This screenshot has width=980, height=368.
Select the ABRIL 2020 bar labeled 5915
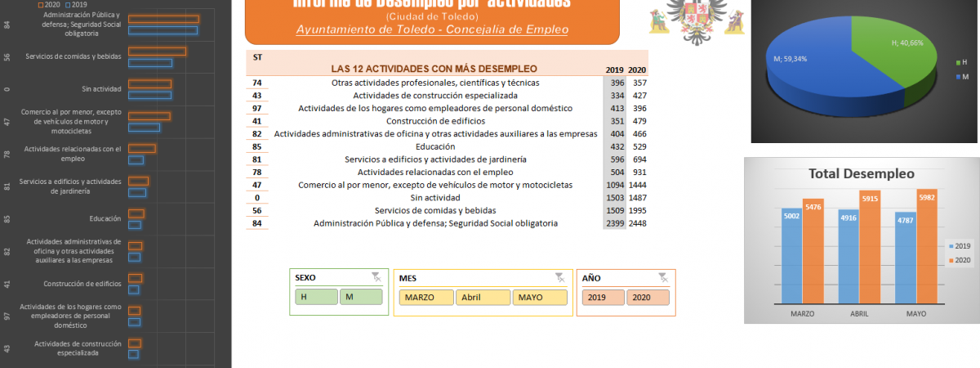870,246
